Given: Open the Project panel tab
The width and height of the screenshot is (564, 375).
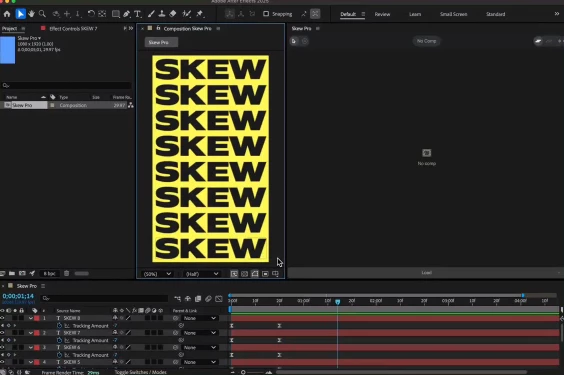Looking at the screenshot, I should (9, 28).
